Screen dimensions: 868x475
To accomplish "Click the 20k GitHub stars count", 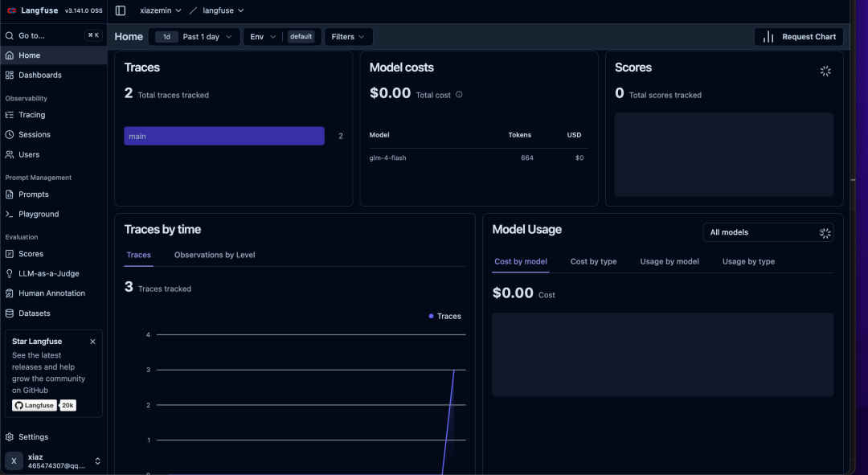I will (x=68, y=405).
